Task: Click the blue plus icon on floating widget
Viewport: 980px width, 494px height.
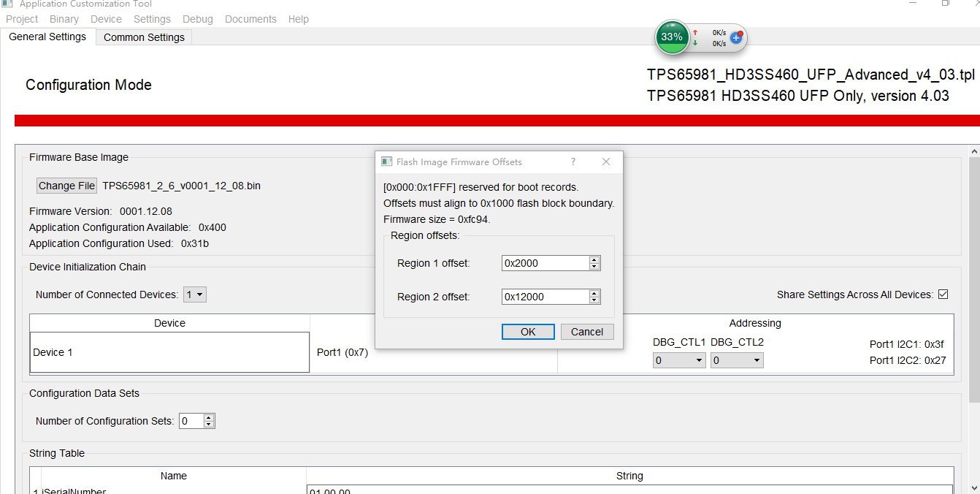Action: (736, 37)
